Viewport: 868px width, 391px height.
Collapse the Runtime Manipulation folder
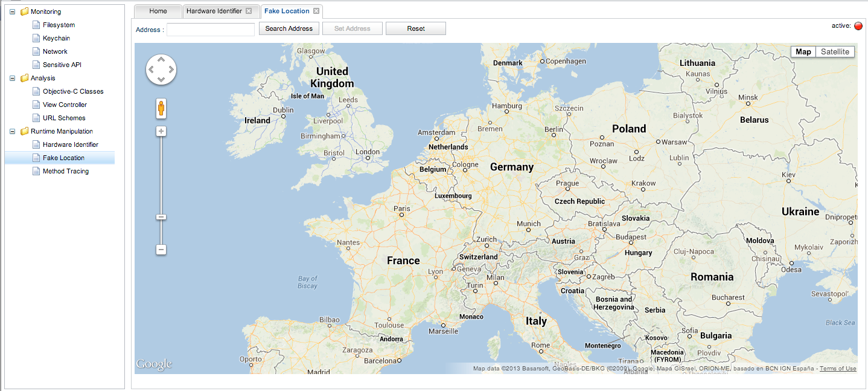13,131
